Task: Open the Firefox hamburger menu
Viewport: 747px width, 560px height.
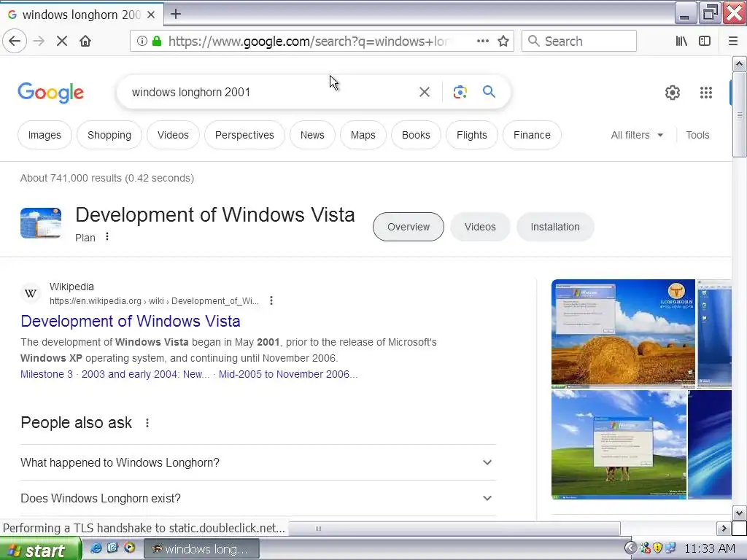Action: click(733, 41)
